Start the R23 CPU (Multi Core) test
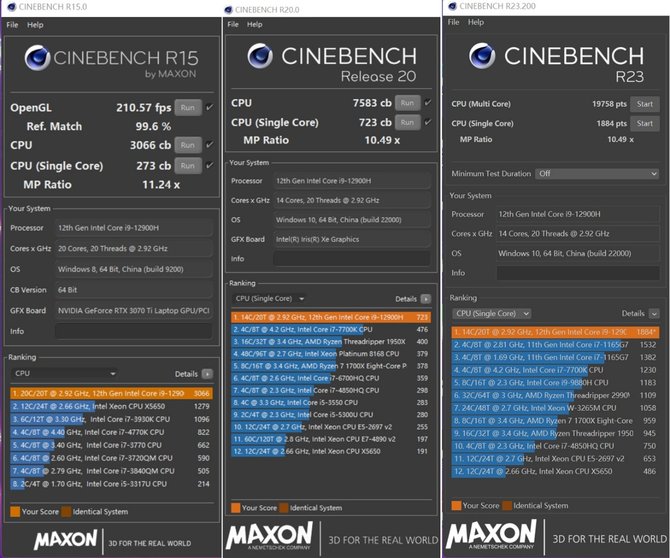 pyautogui.click(x=644, y=104)
